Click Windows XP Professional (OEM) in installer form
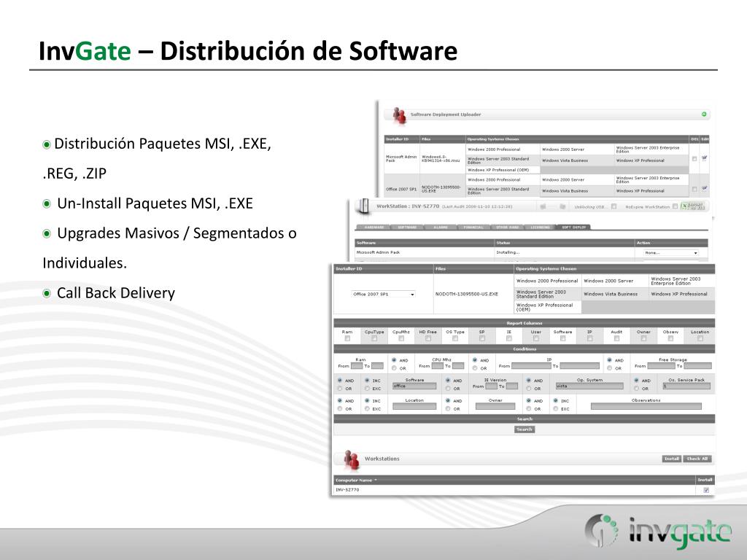The width and height of the screenshot is (747, 560). point(544,307)
